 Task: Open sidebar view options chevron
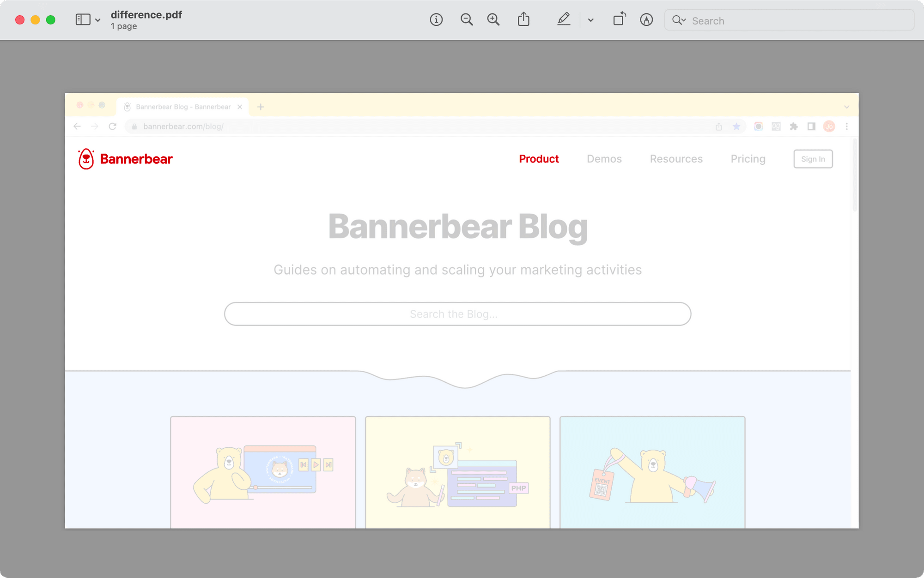(x=98, y=20)
